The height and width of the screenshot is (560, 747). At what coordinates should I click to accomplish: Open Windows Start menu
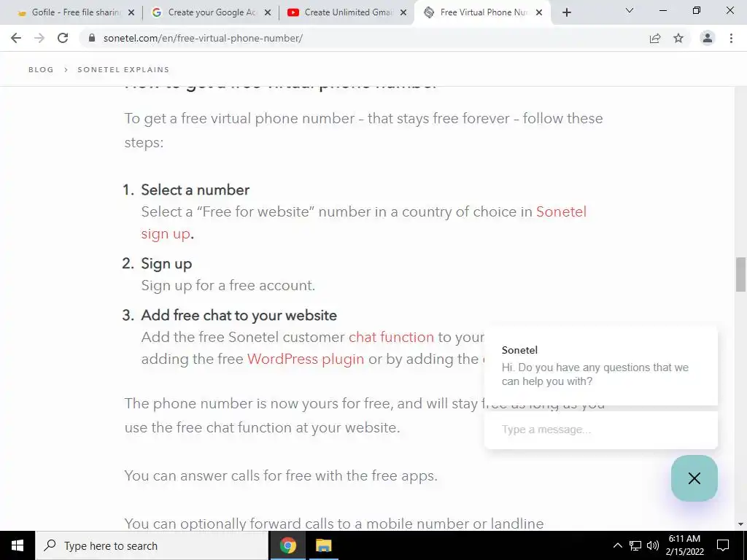(x=18, y=545)
